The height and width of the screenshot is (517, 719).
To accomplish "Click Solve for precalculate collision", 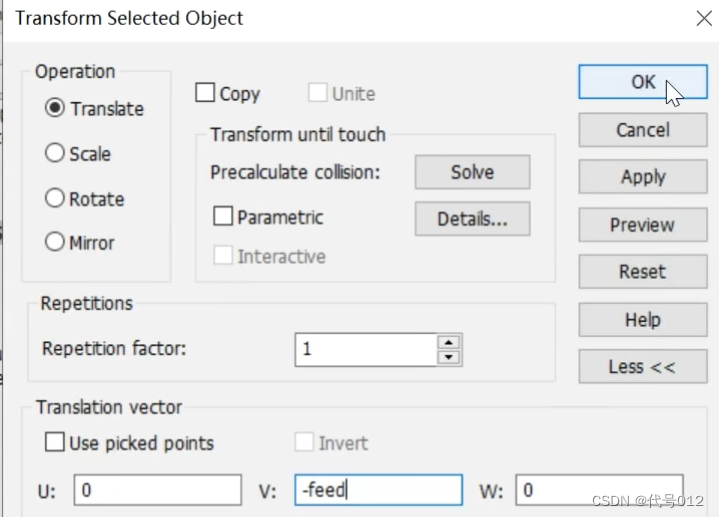I will click(x=472, y=172).
